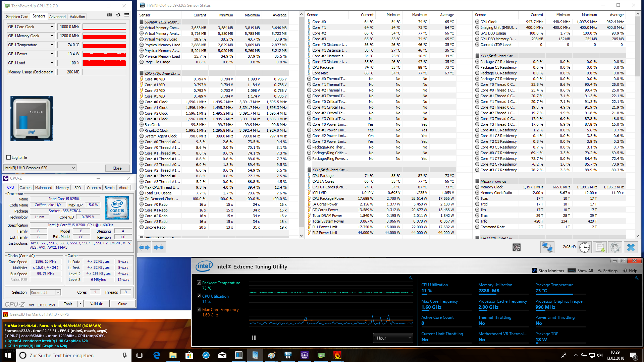644x362 pixels.
Task: Open GPU Load sensor dropdown
Action: coord(52,63)
